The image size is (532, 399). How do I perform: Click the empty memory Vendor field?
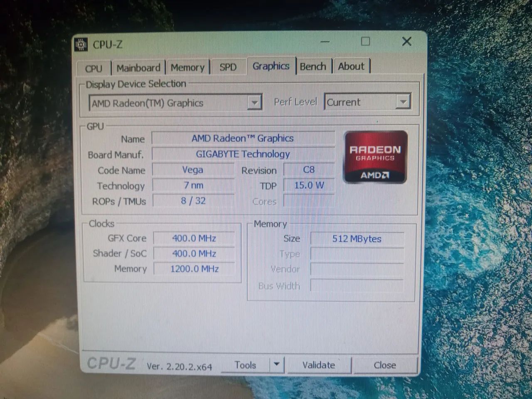pyautogui.click(x=357, y=270)
